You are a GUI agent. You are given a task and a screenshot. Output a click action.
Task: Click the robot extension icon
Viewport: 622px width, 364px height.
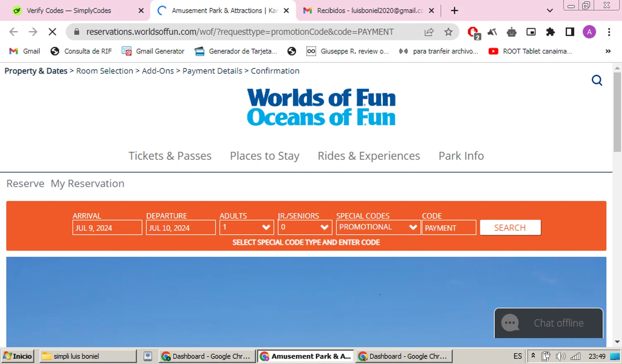point(512,32)
